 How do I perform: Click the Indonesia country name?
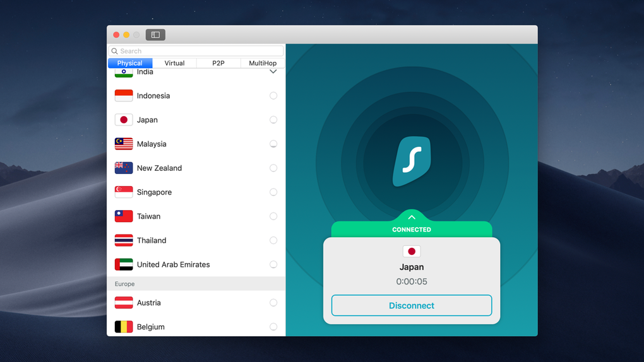pyautogui.click(x=153, y=96)
